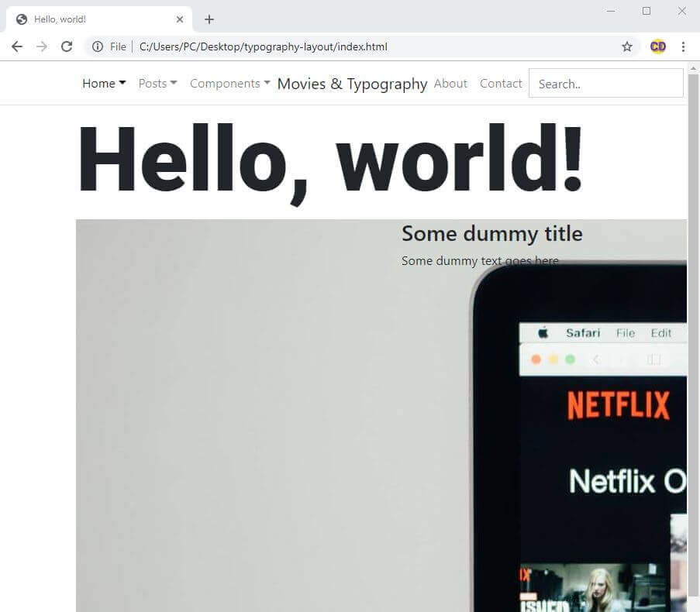Reload the current page
Viewport: 700px width, 612px height.
tap(67, 46)
